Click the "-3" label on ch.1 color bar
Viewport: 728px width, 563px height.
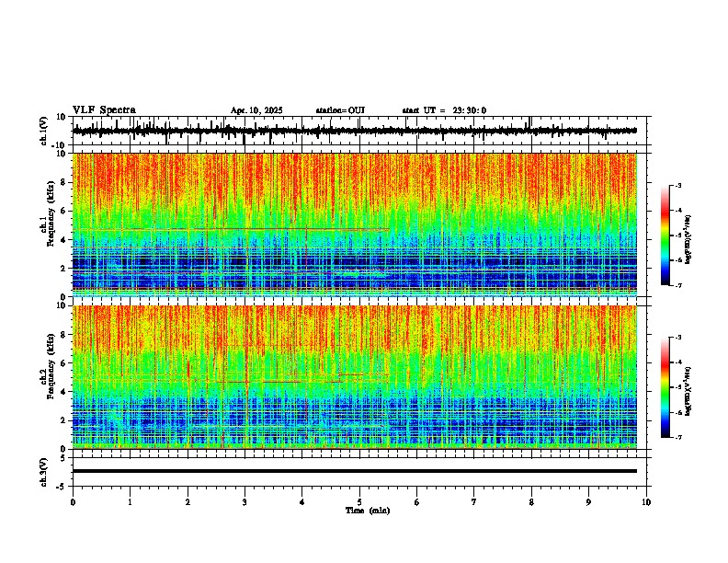point(677,185)
